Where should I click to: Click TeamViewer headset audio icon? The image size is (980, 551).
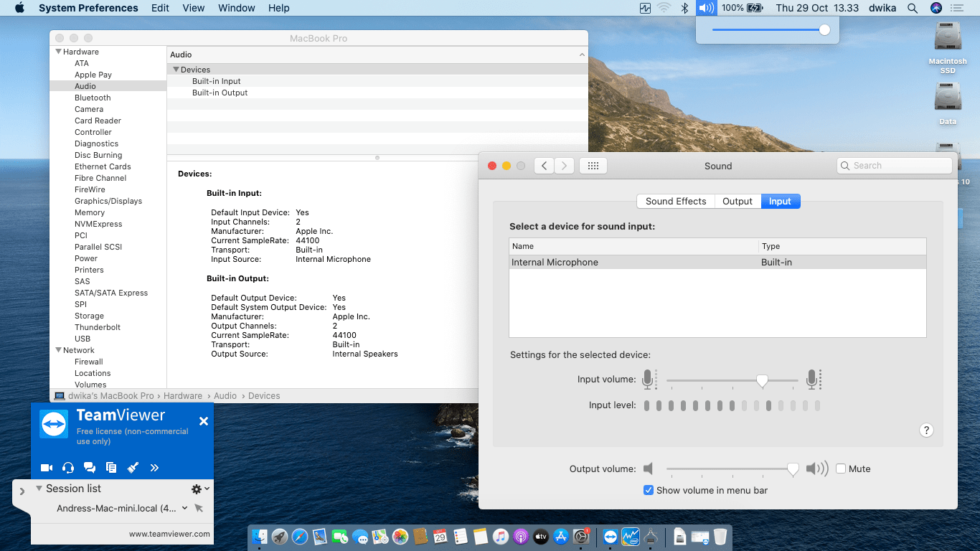point(68,468)
